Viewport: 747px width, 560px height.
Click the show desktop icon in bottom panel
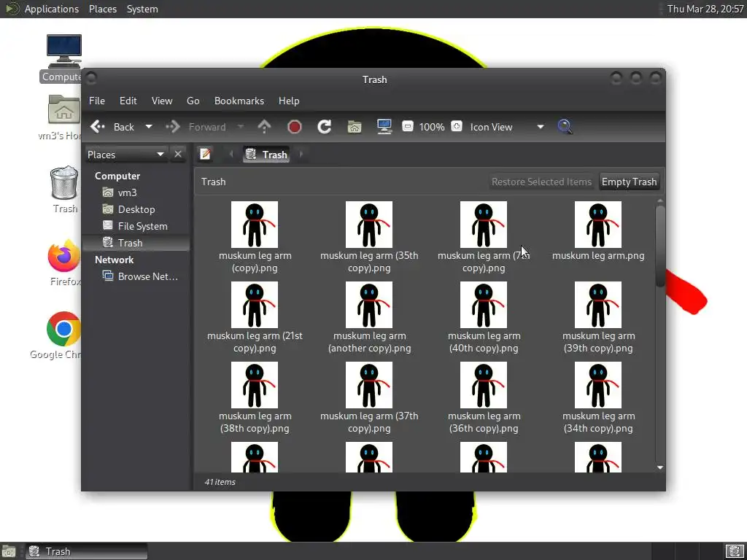[9, 551]
